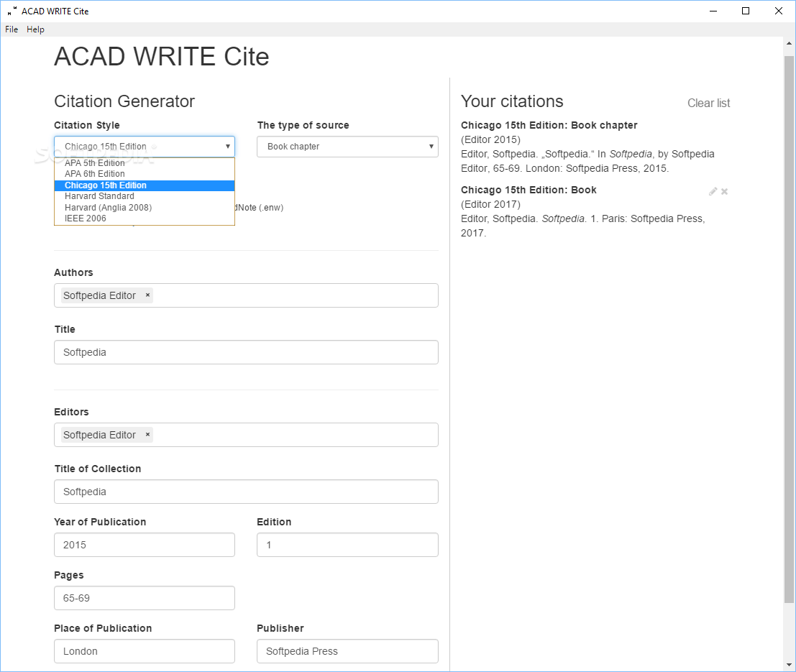Viewport: 796px width, 672px height.
Task: Click into the Title input field
Action: pyautogui.click(x=246, y=352)
